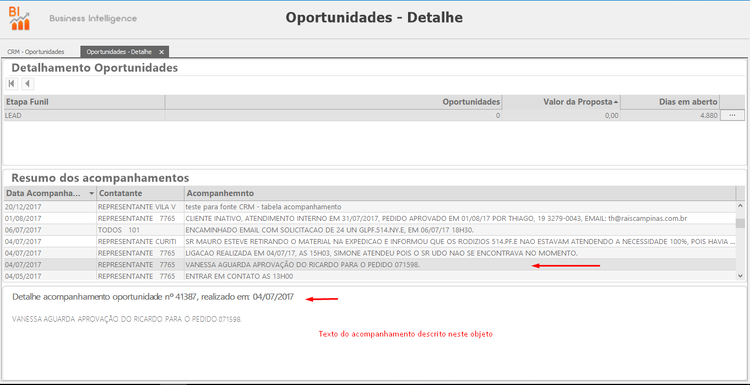
Task: Click 'Resumo dos acompanhamentos' section title
Action: click(100, 178)
